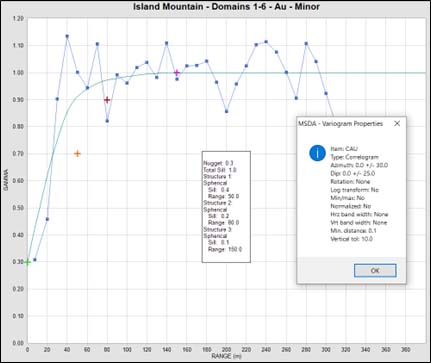Click the 'Structure 3:' line in model box

[x=218, y=229]
